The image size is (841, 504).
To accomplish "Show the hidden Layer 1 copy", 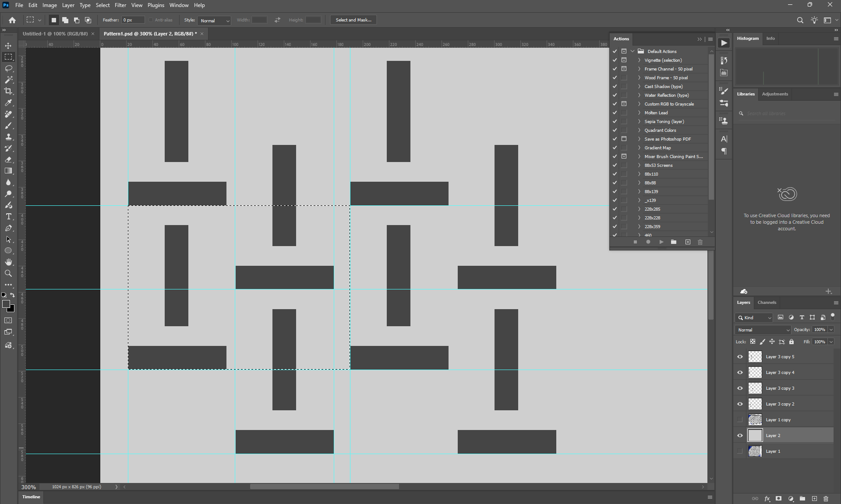I will [740, 420].
